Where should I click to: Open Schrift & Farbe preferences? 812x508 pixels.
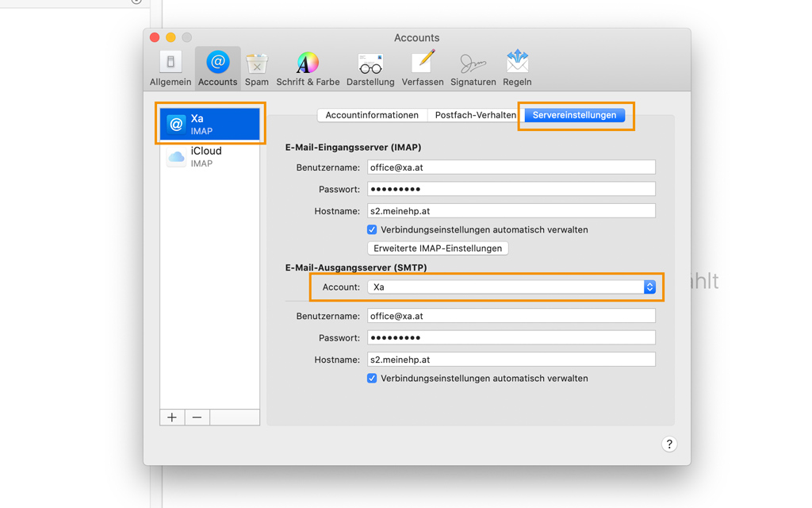click(308, 68)
